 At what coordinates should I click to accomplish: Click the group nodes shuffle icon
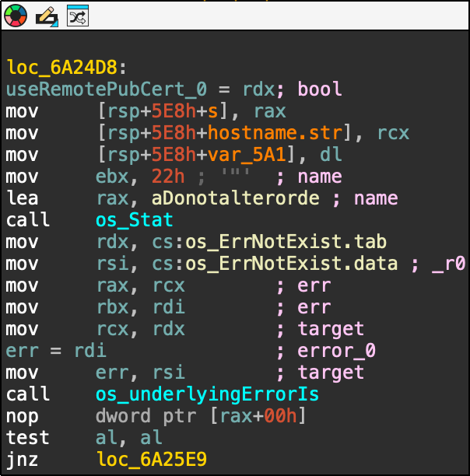(77, 15)
